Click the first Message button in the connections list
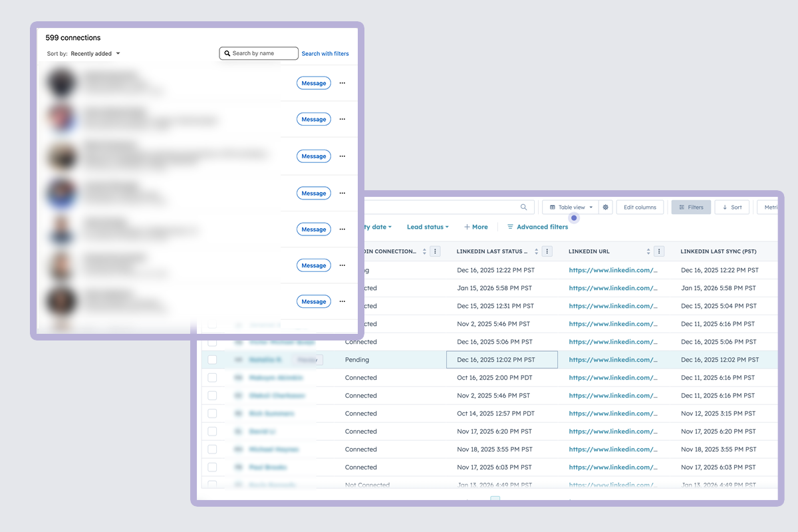The image size is (798, 532). (x=313, y=83)
